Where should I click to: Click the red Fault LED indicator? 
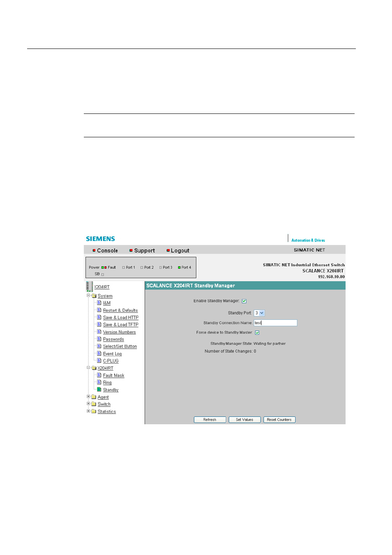pyautogui.click(x=105, y=268)
